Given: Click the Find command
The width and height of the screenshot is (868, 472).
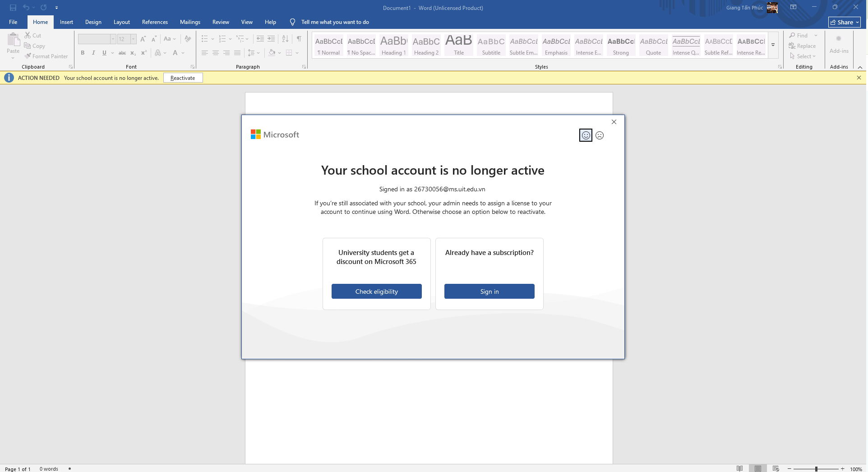Looking at the screenshot, I should point(799,35).
